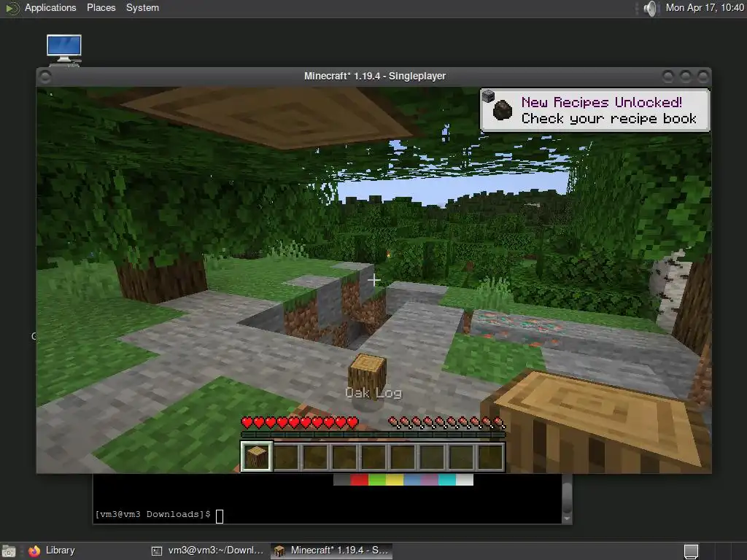Open the Applications menu
Viewport: 747px width, 560px height.
[x=50, y=7]
